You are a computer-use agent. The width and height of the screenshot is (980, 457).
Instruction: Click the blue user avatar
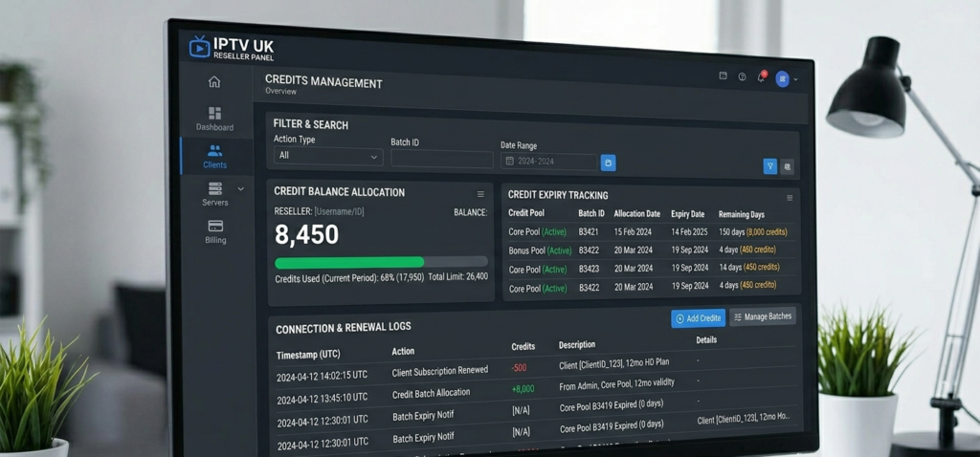point(782,78)
